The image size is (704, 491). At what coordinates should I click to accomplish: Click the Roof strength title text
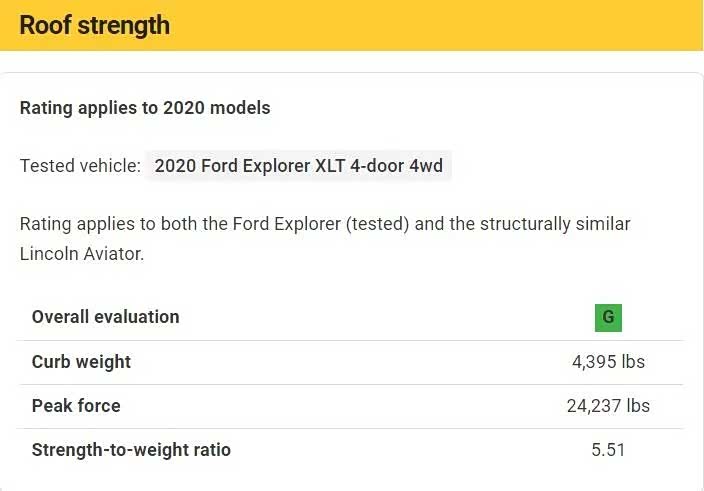coord(95,25)
